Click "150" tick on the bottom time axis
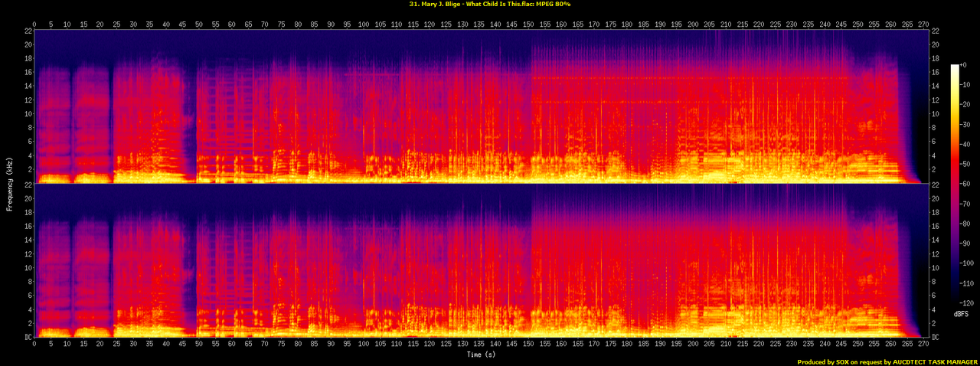Screen dimensions: 980x366 click(x=528, y=344)
